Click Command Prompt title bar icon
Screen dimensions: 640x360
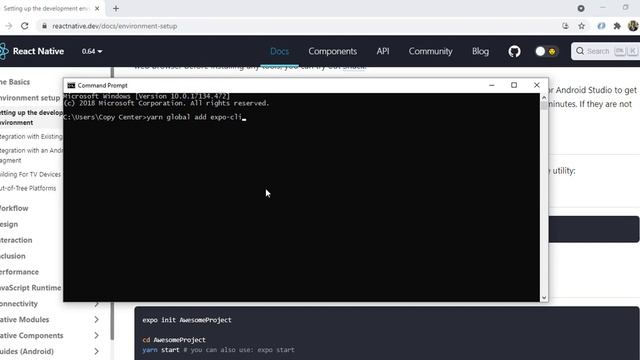coord(71,85)
